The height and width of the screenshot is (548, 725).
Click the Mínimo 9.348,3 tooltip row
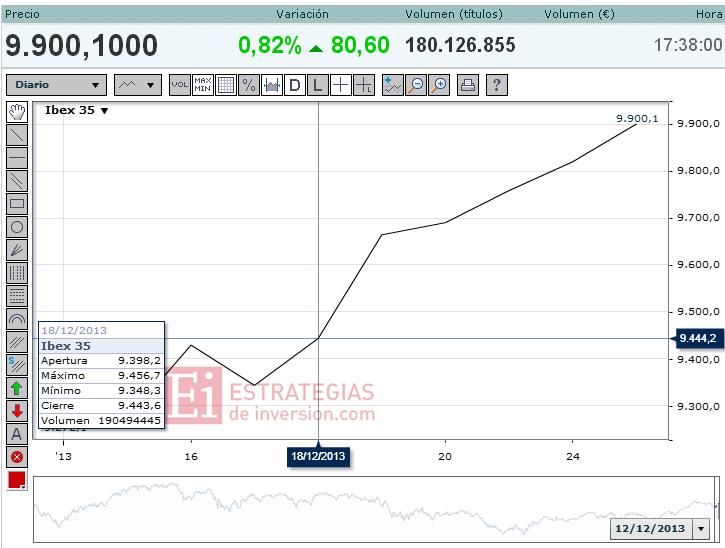[x=101, y=391]
